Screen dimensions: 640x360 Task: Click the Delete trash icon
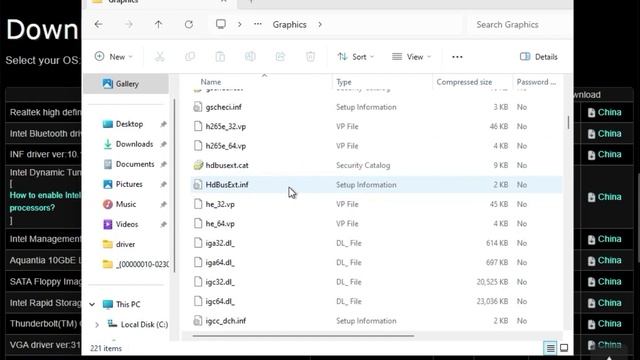pos(311,57)
